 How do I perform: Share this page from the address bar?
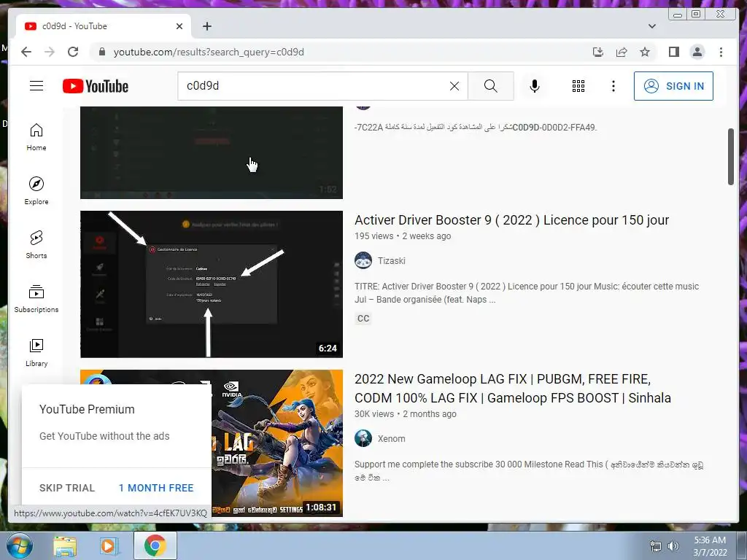click(622, 52)
